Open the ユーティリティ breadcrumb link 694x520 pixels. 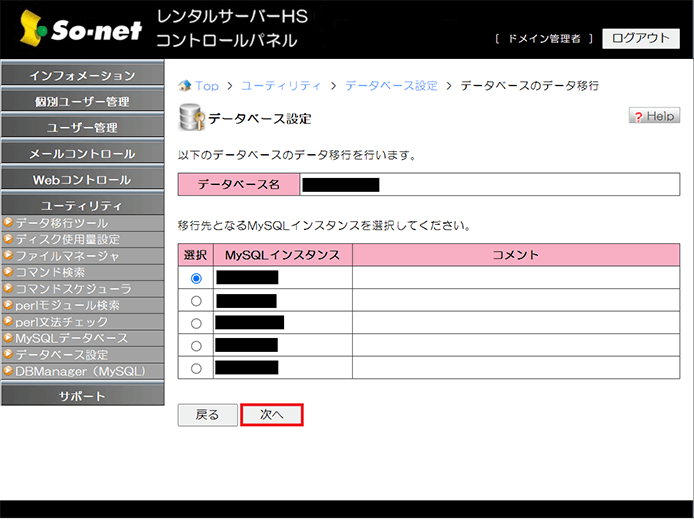tap(283, 86)
